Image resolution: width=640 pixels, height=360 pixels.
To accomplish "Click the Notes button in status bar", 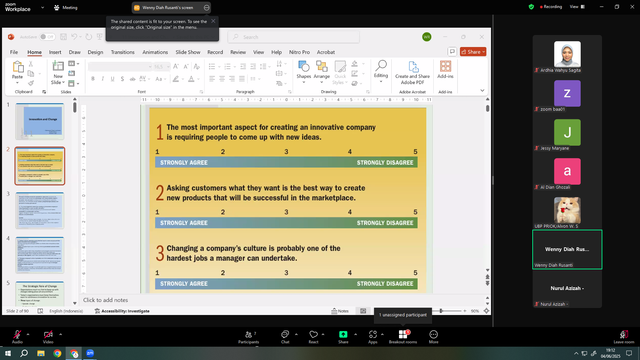I will pos(340,311).
